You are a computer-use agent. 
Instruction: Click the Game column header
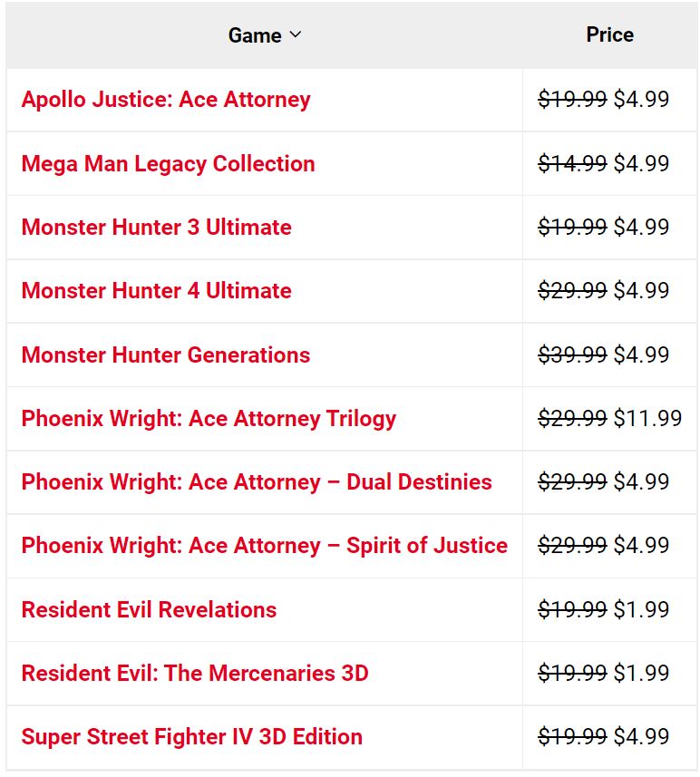tap(255, 35)
